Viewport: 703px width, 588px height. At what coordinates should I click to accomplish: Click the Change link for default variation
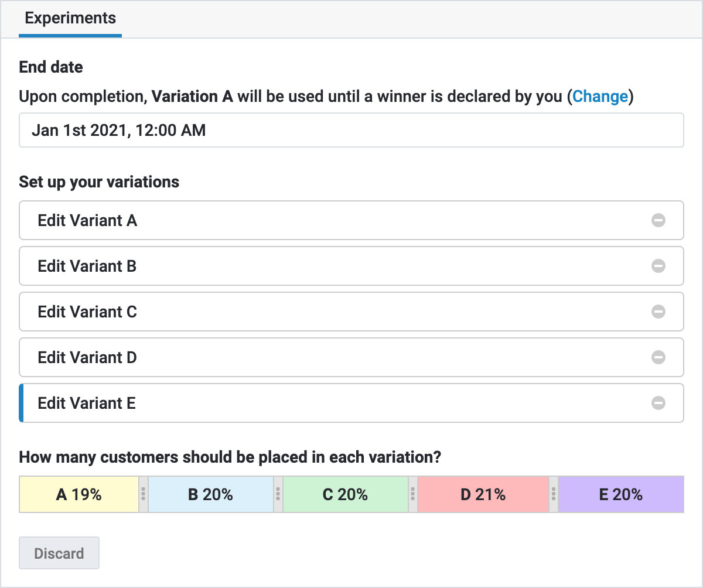tap(600, 97)
